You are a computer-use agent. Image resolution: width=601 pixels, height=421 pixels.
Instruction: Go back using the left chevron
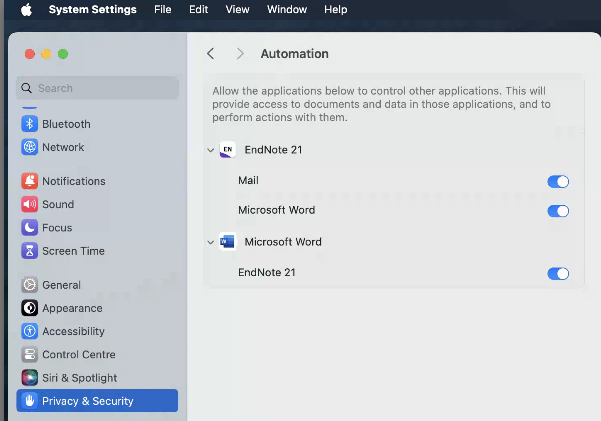[210, 53]
